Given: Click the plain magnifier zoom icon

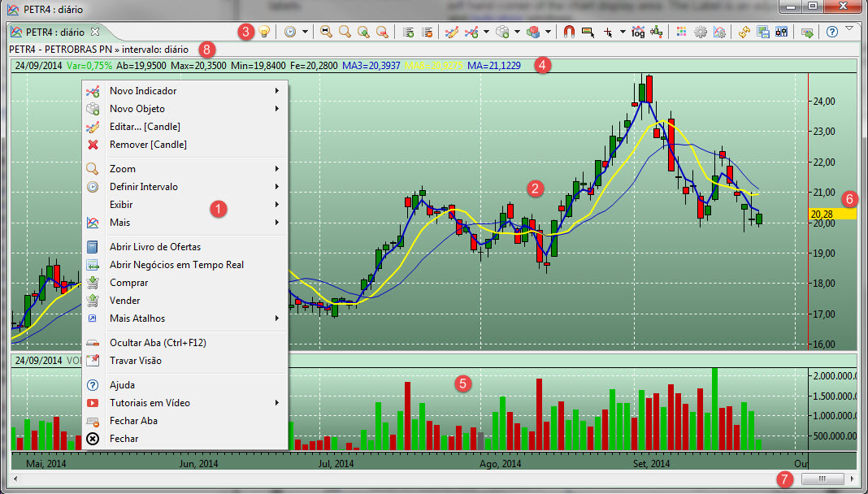Looking at the screenshot, I should coord(345,32).
